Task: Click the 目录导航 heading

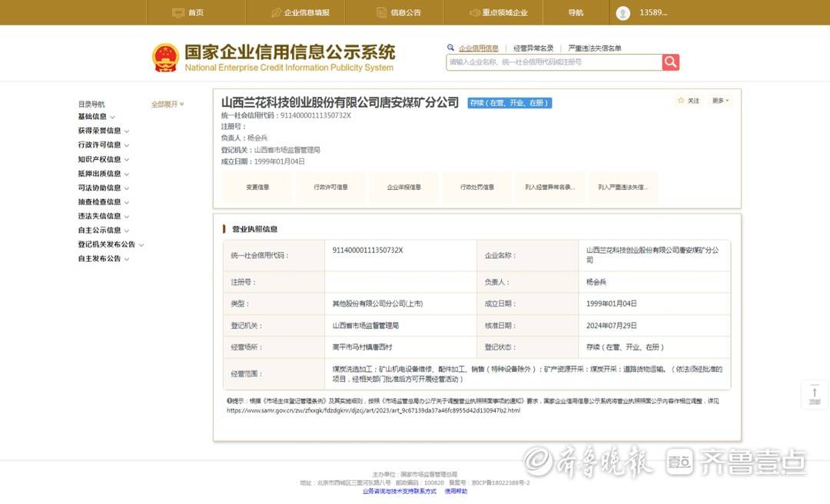Action: (91, 104)
